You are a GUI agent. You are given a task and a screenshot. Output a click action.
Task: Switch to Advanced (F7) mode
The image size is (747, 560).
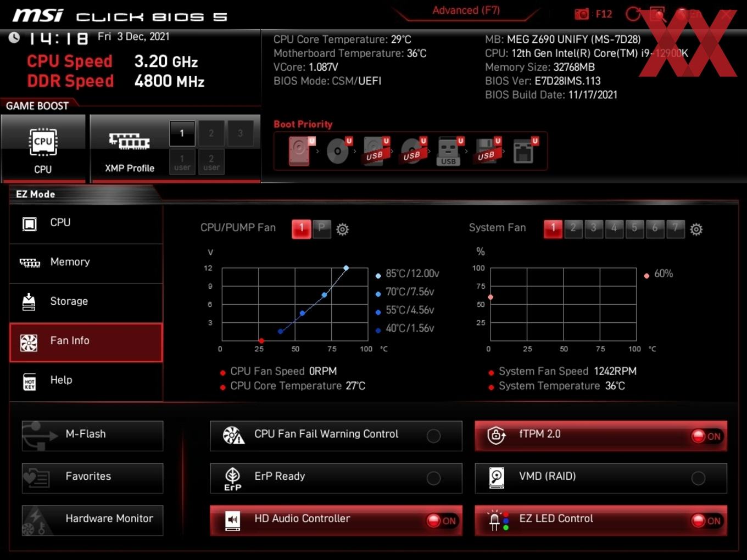pos(466,10)
